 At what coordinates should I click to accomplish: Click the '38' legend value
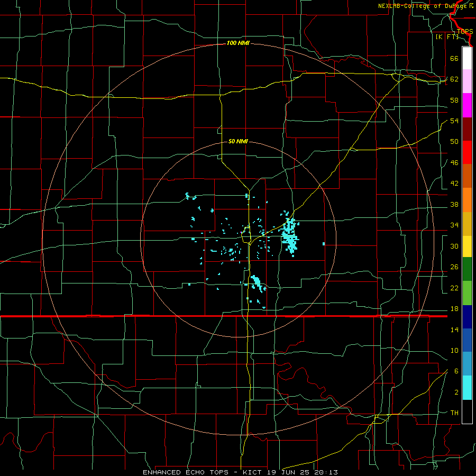[x=454, y=204]
